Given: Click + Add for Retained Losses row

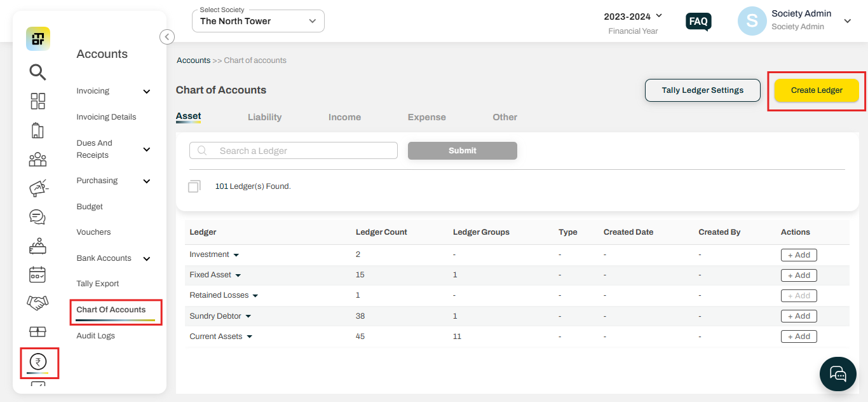Looking at the screenshot, I should click(799, 296).
